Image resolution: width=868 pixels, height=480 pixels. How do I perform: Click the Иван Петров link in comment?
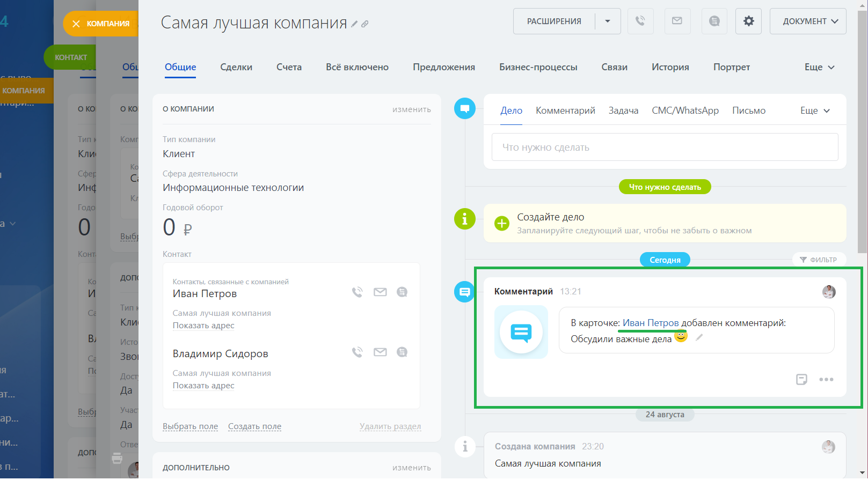(x=651, y=323)
